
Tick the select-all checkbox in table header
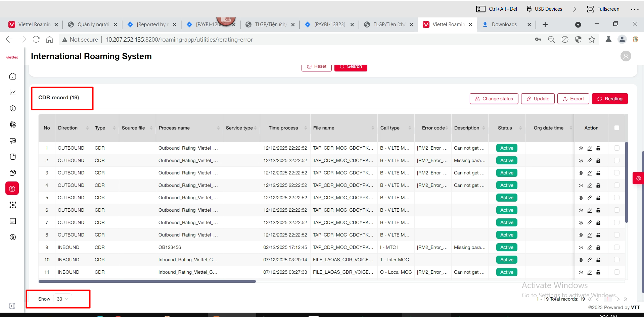(616, 128)
